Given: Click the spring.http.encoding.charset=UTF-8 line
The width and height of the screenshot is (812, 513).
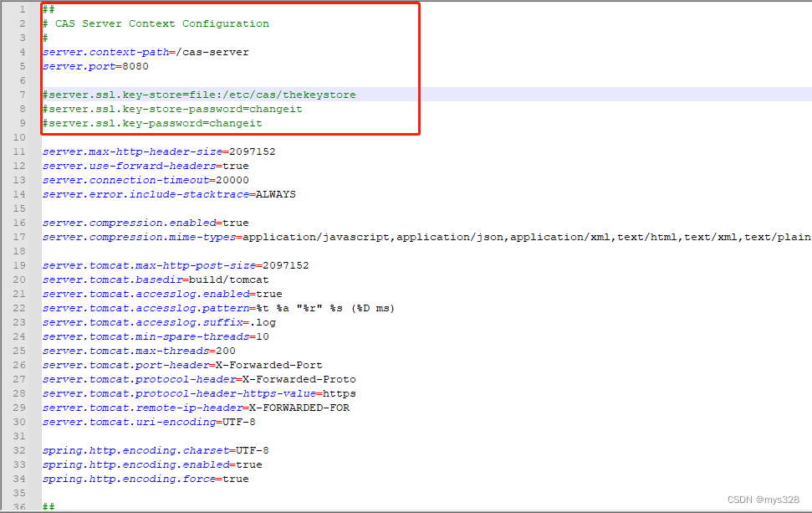Looking at the screenshot, I should pos(155,450).
